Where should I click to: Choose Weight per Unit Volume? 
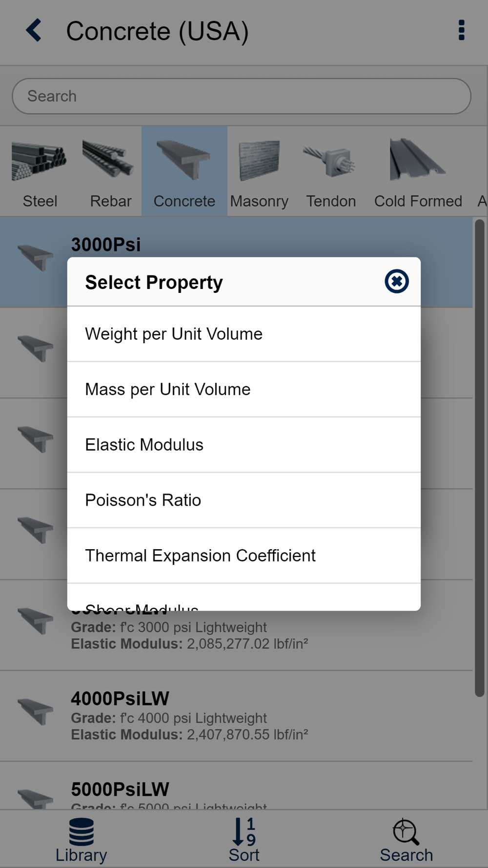pos(244,334)
